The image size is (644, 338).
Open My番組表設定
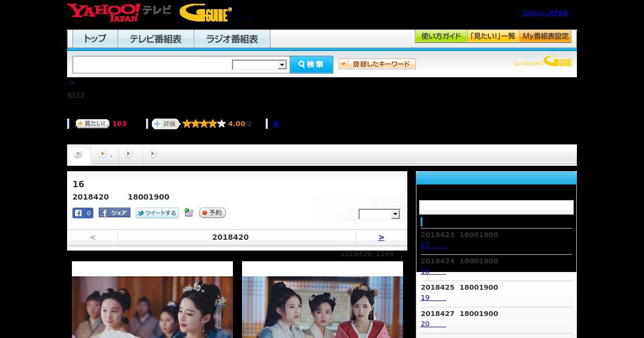click(545, 36)
